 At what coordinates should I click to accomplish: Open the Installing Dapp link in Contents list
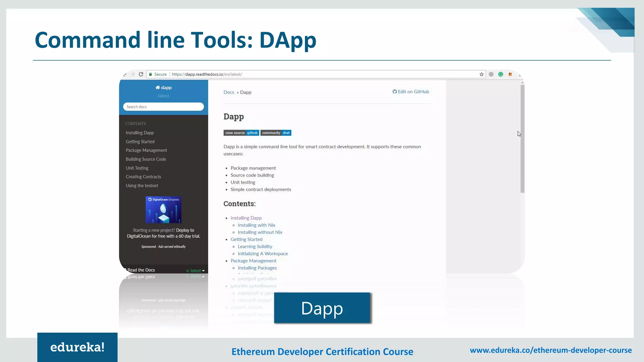coord(246,218)
